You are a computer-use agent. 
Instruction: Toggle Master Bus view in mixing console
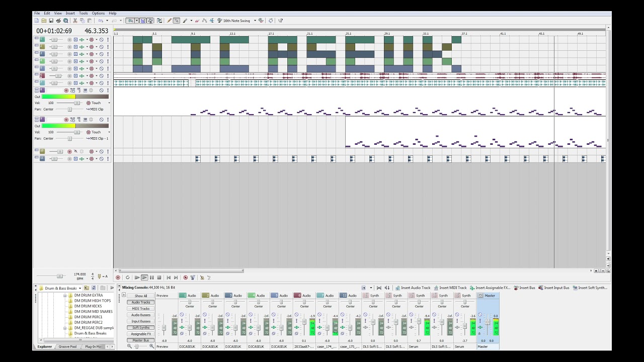(x=141, y=340)
